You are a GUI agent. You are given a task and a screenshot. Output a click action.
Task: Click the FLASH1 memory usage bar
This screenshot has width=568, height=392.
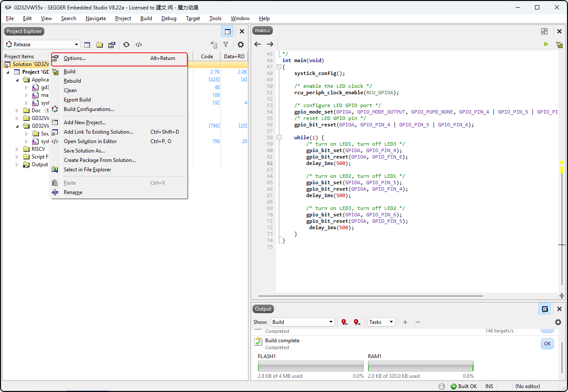click(x=311, y=366)
